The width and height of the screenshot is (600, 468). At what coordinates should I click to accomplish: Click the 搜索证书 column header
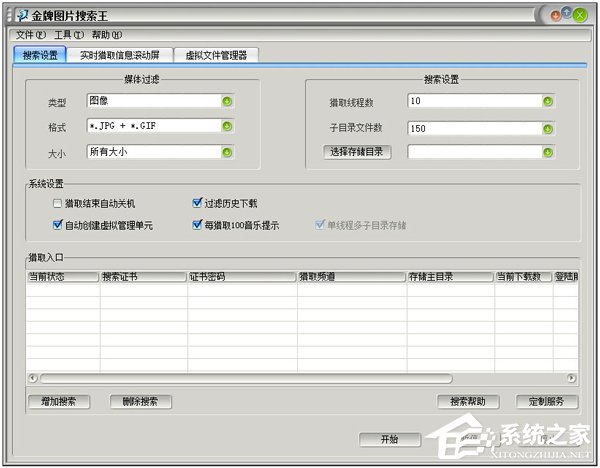(x=143, y=277)
